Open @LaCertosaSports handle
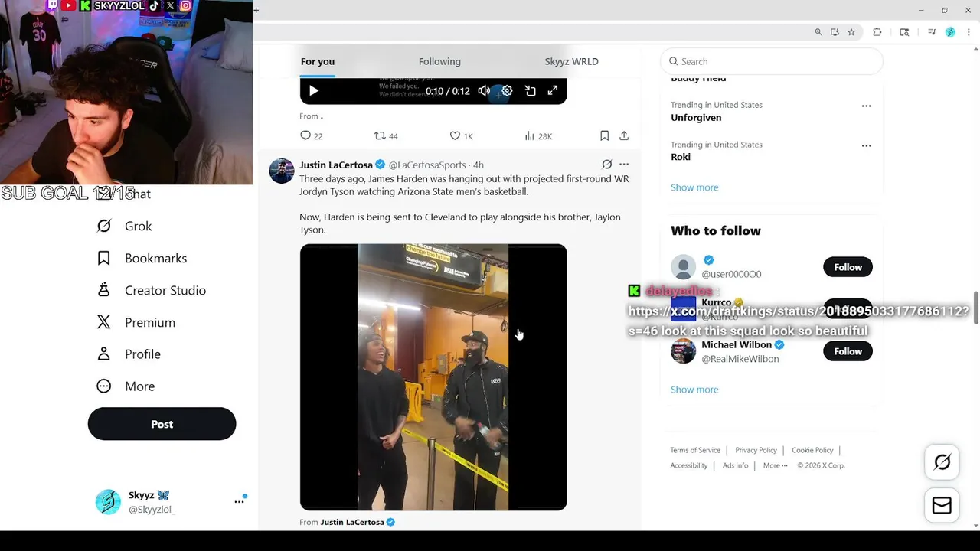The height and width of the screenshot is (551, 980). coord(427,165)
